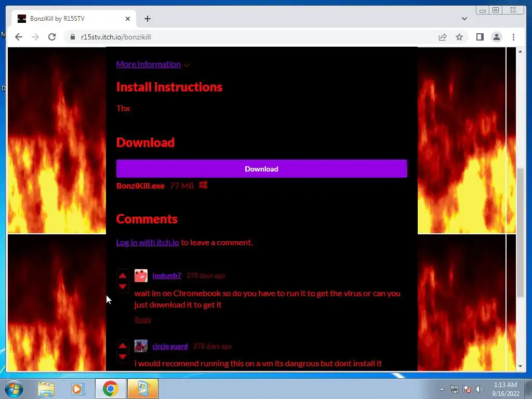
Task: Open a new browser tab
Action: tap(147, 19)
